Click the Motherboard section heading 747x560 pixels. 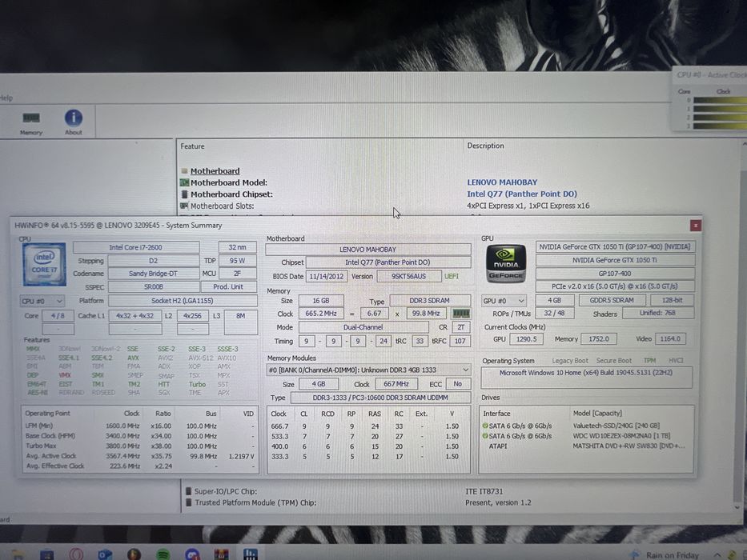pos(215,171)
